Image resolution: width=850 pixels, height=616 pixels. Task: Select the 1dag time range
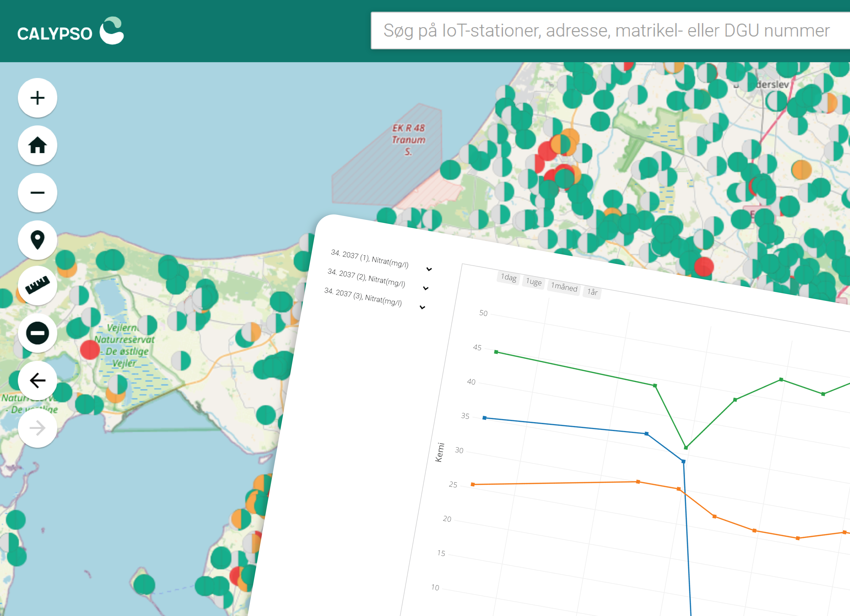point(509,278)
